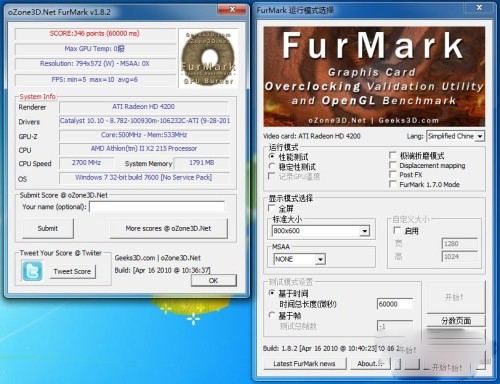
Task: Select the 基于帧 test mode radio
Action: coord(272,315)
